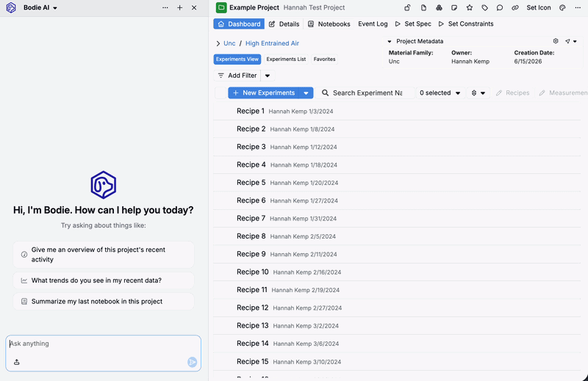Choose 'Summarize my last notebook' suggestion

104,302
